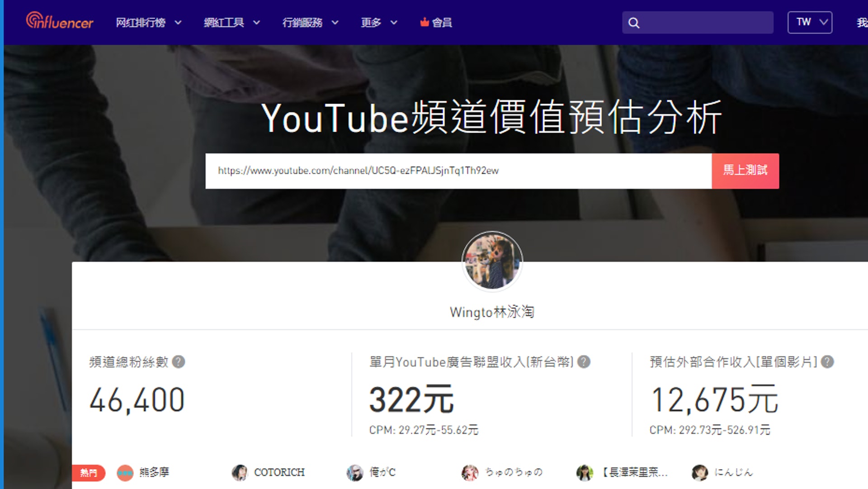Select the COTORICH channel avatar
This screenshot has width=868, height=489.
240,473
